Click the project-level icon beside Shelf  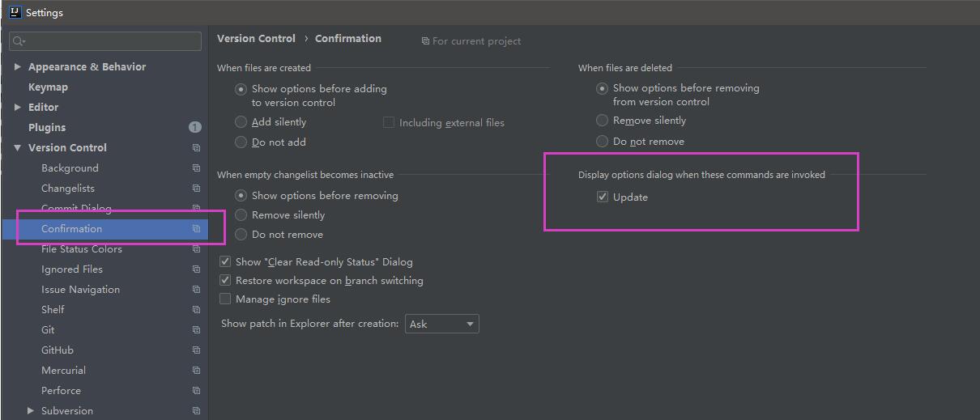point(196,310)
